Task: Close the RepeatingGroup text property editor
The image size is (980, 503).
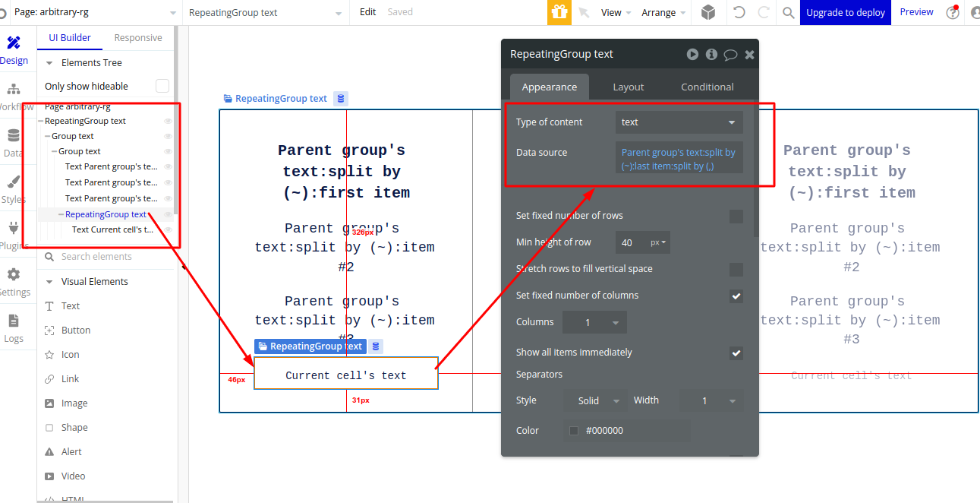Action: point(749,55)
